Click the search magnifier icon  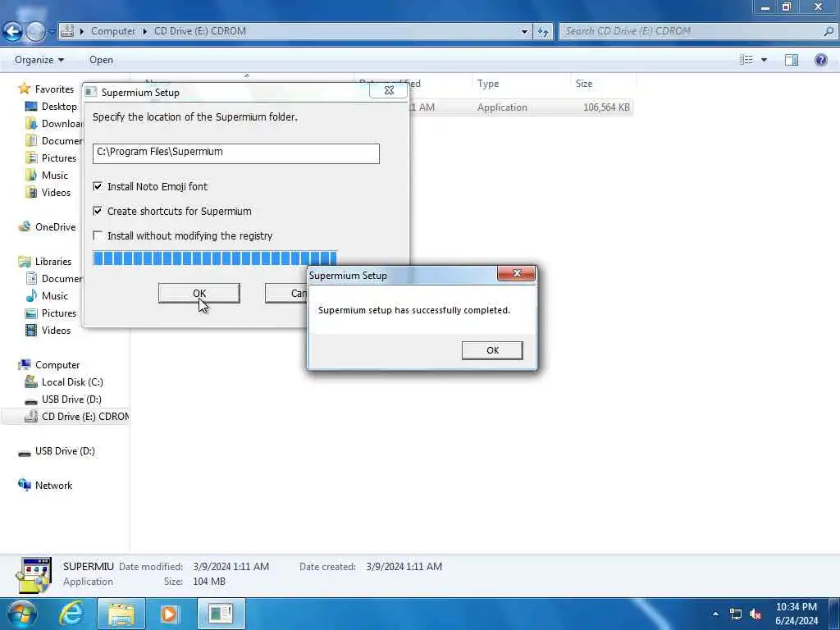pos(829,32)
